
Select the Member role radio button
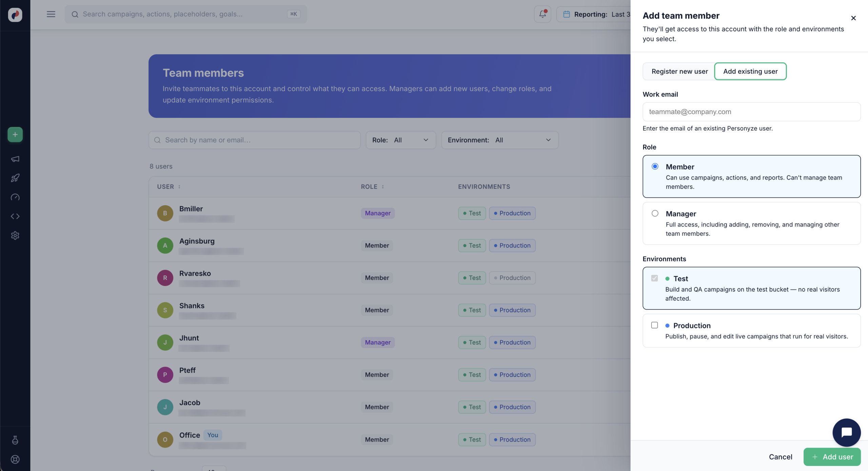[x=655, y=166]
